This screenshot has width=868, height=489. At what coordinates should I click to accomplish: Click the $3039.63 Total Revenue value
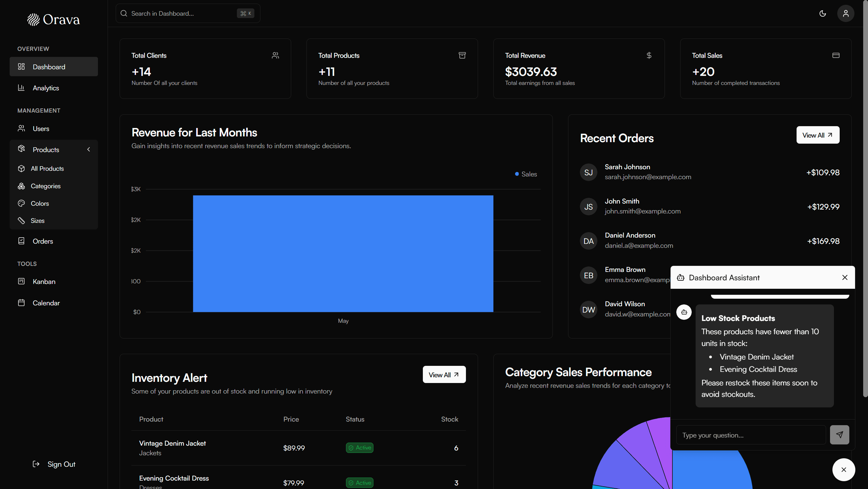coord(531,71)
